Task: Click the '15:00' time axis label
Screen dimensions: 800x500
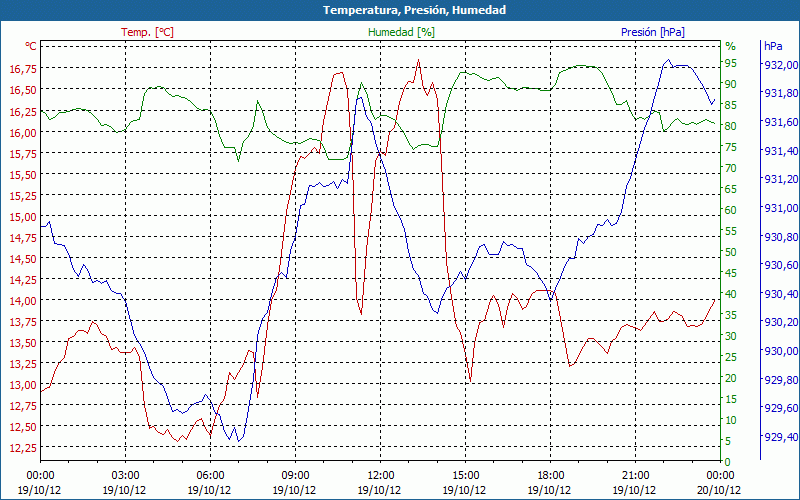Action: click(465, 476)
